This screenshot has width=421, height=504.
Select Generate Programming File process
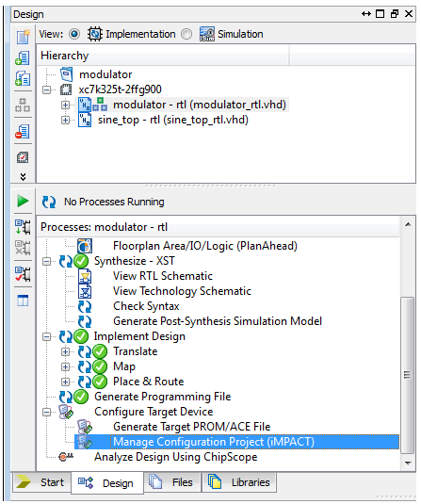pyautogui.click(x=162, y=397)
